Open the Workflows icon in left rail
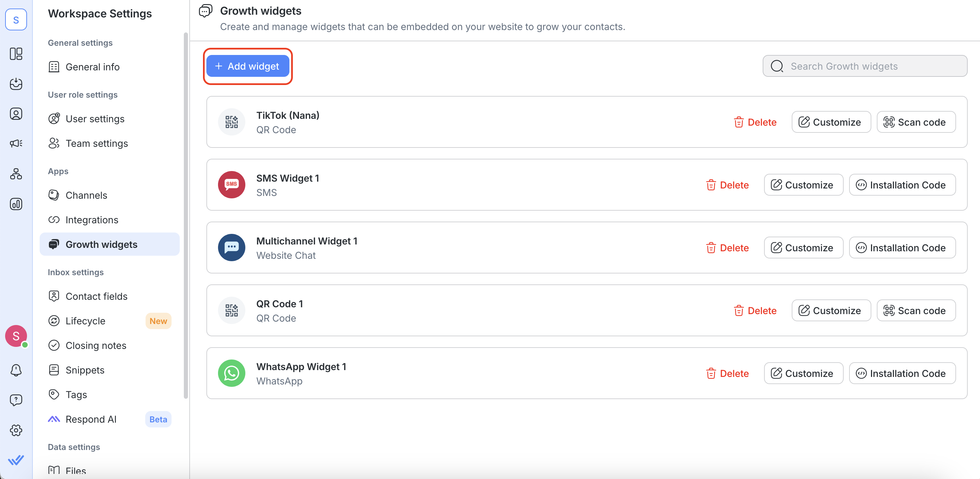This screenshot has height=479, width=980. [x=16, y=174]
